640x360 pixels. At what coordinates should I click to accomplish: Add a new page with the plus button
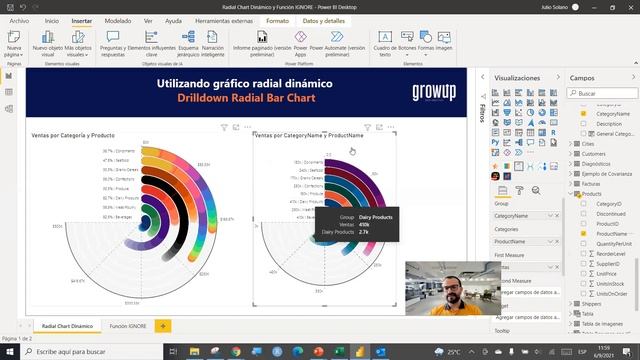pyautogui.click(x=163, y=326)
